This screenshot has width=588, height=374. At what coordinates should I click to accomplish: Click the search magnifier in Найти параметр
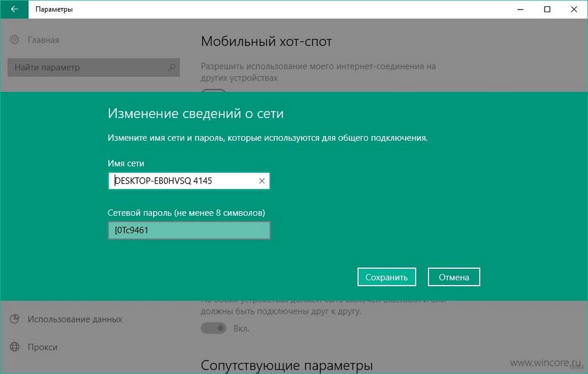pyautogui.click(x=172, y=68)
